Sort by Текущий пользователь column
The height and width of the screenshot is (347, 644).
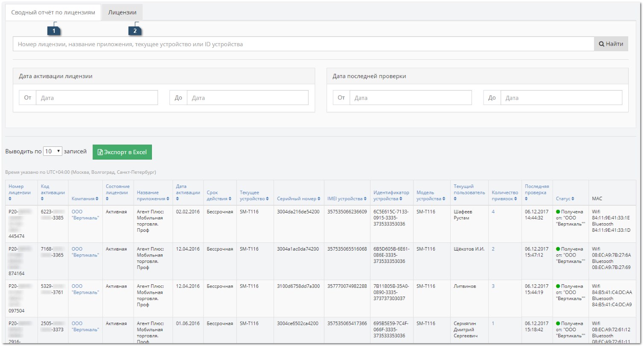469,192
